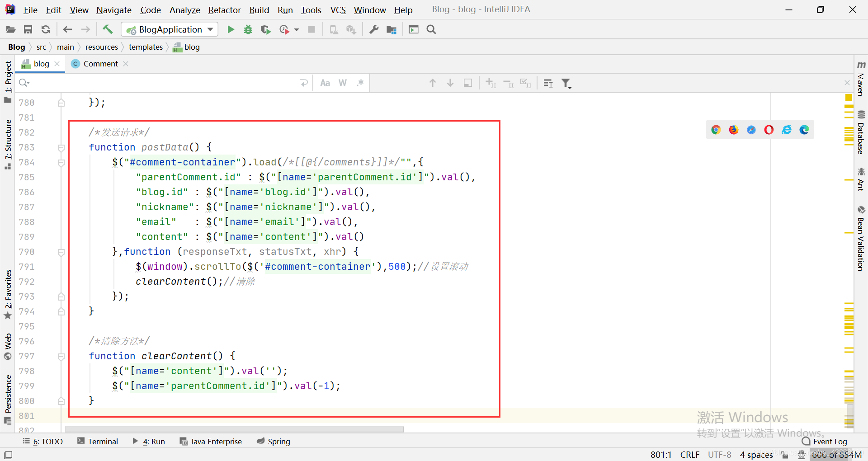Open in Firefox browser icon

pos(733,130)
